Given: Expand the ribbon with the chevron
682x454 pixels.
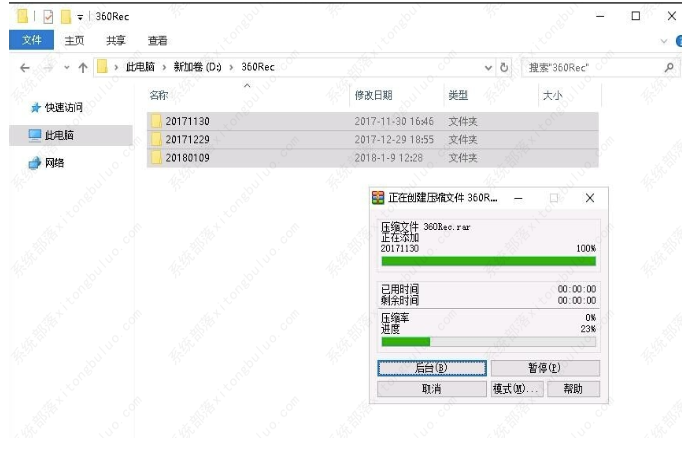Looking at the screenshot, I should click(x=664, y=41).
